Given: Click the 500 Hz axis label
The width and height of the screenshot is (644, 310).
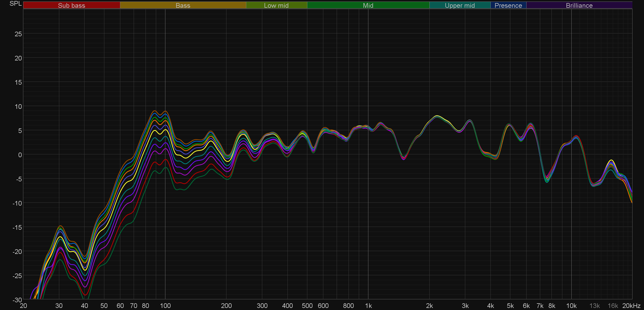Looking at the screenshot, I should pos(307,306).
